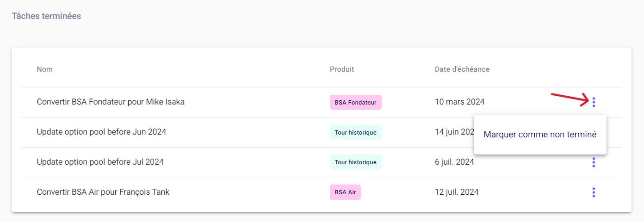The image size is (644, 222).
Task: Sort by the Produit column header
Action: pyautogui.click(x=342, y=69)
